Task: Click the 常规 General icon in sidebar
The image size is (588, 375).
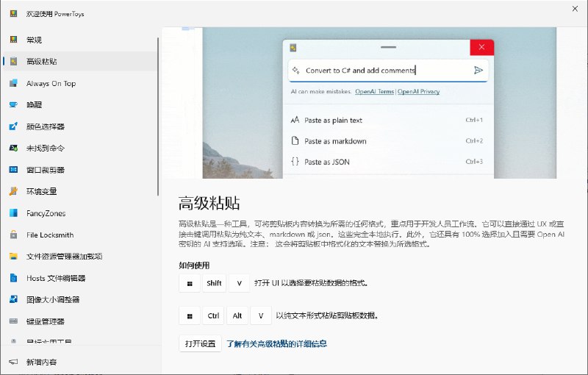Action: tap(13, 40)
